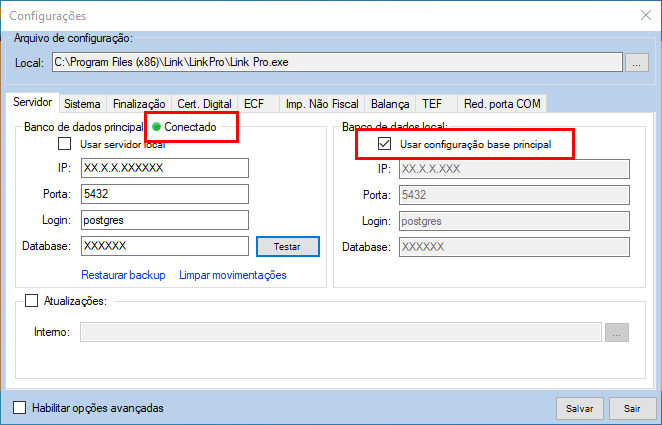662x425 pixels.
Task: Select the Cert. Digital tab
Action: coord(205,103)
